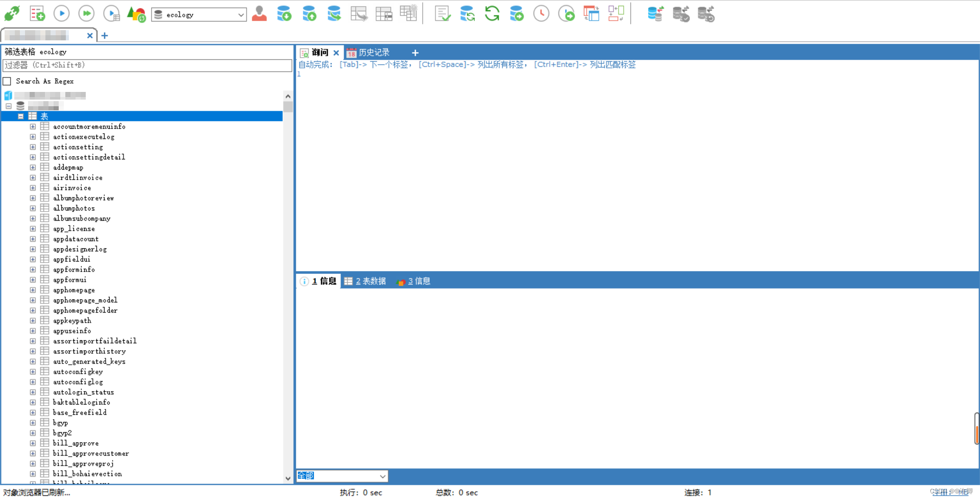This screenshot has height=499, width=980.
Task: Select the bill_bohaievection table
Action: click(87, 474)
